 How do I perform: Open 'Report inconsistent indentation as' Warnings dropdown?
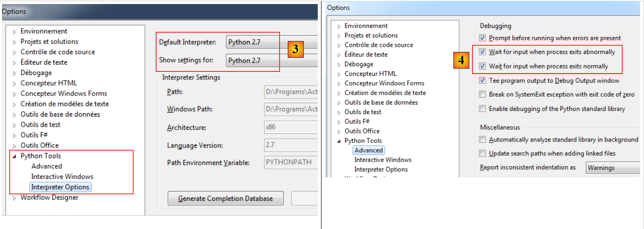(612, 168)
